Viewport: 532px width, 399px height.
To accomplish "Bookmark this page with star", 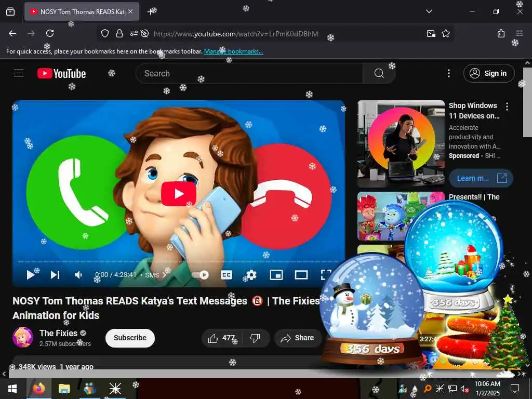I will [x=445, y=33].
